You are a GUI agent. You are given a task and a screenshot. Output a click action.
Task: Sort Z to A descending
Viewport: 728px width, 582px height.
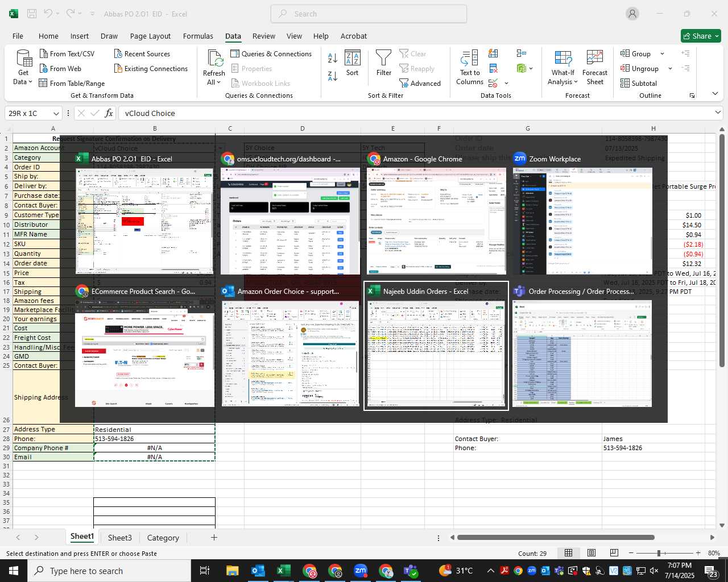point(333,76)
